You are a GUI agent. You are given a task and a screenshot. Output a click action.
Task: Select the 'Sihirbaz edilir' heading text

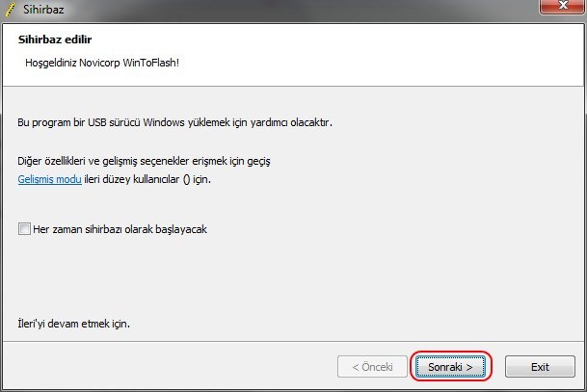(x=55, y=39)
